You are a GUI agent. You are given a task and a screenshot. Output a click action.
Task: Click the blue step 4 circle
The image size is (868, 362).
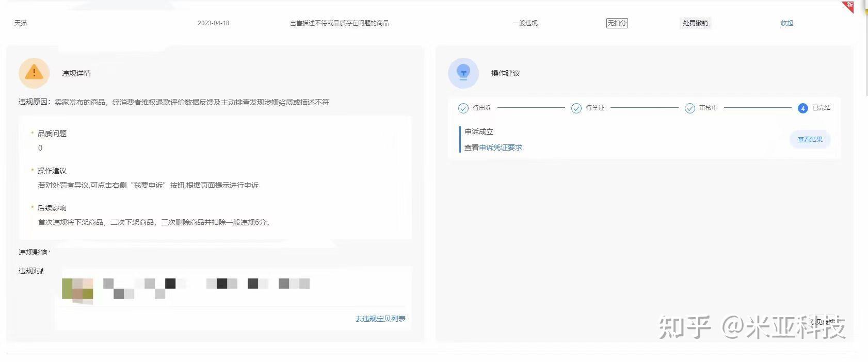[x=802, y=108]
